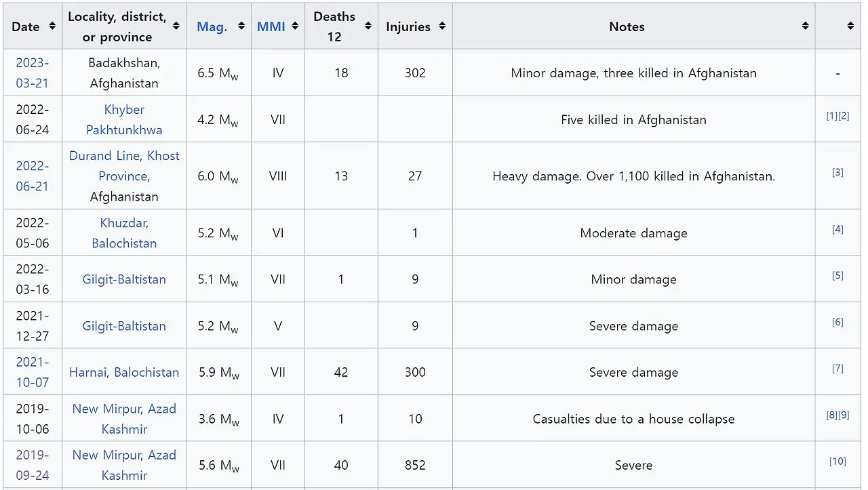Open the 2021-10-07 date link

33,372
